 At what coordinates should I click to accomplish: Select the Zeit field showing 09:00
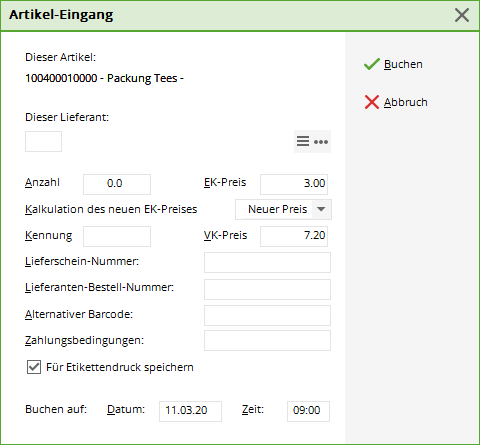coord(308,411)
